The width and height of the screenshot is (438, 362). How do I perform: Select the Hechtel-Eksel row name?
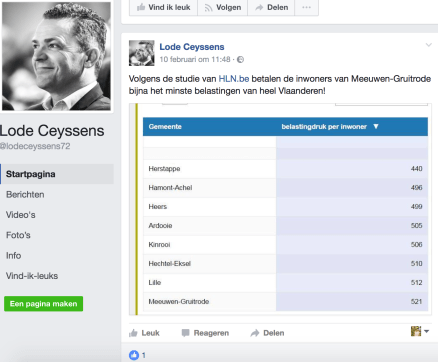pos(170,264)
